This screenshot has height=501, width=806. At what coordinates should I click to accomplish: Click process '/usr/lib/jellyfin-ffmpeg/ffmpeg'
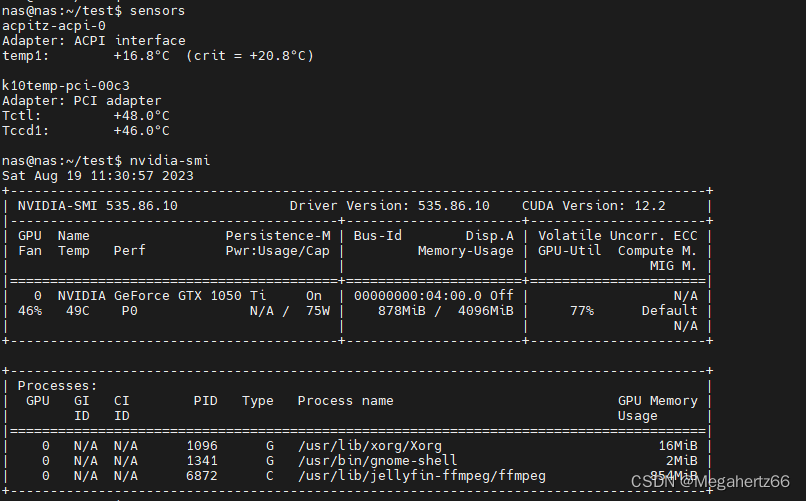pos(422,476)
